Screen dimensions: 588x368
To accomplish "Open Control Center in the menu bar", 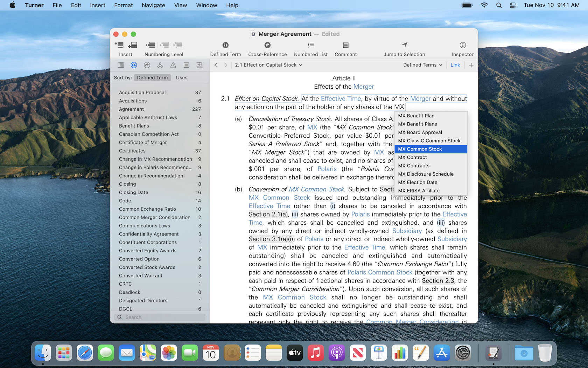I will click(513, 5).
